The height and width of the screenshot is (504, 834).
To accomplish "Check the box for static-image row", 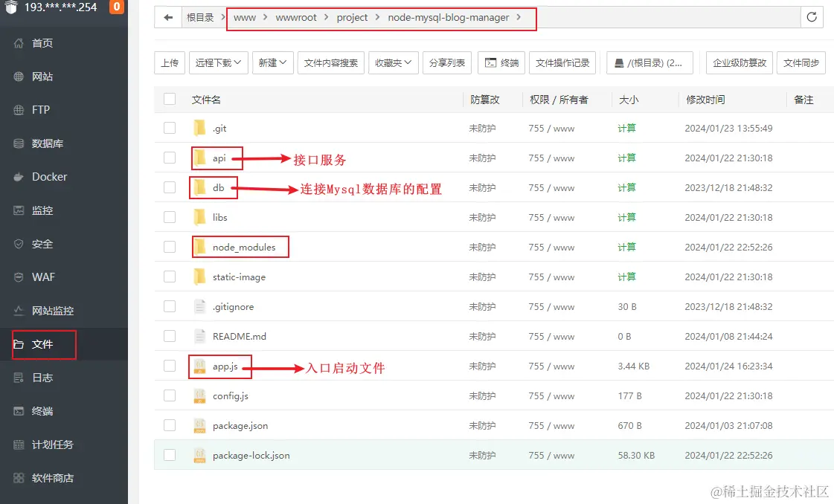I will [x=170, y=277].
